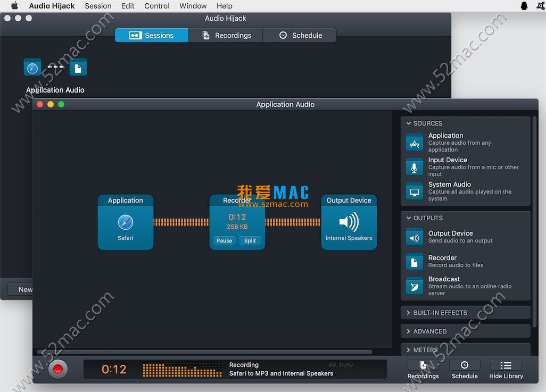The height and width of the screenshot is (392, 546).
Task: Select the Recorder file icon in library
Action: [x=414, y=262]
